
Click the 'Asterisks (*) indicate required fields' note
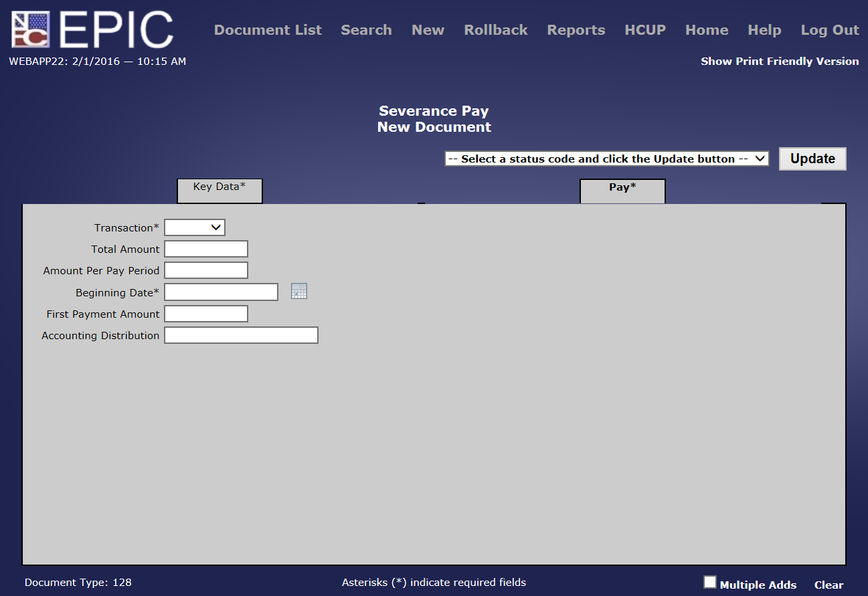(x=434, y=582)
